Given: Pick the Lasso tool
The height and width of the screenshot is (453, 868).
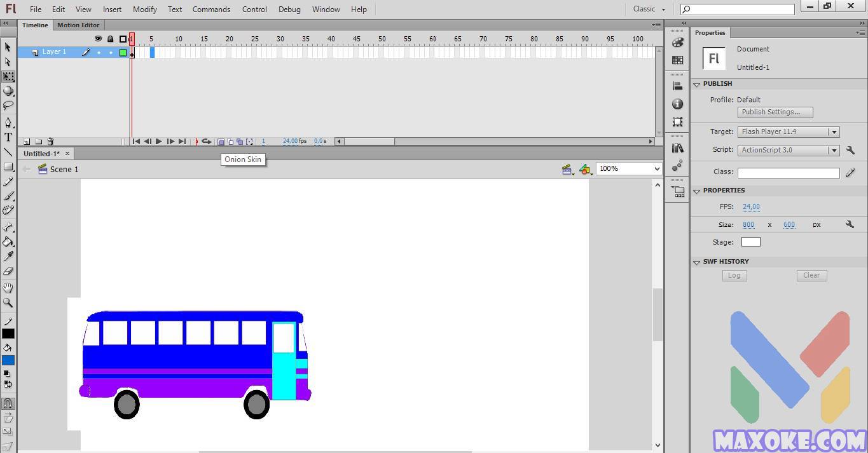Looking at the screenshot, I should tap(8, 105).
